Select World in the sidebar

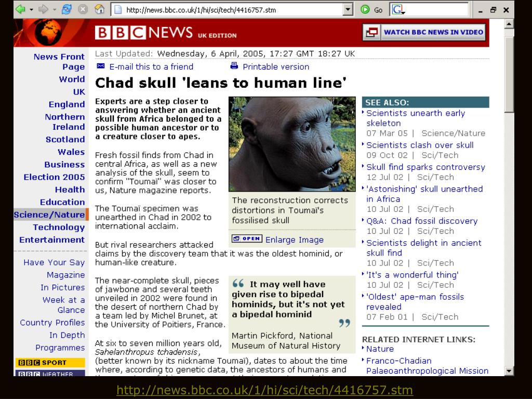[72, 79]
